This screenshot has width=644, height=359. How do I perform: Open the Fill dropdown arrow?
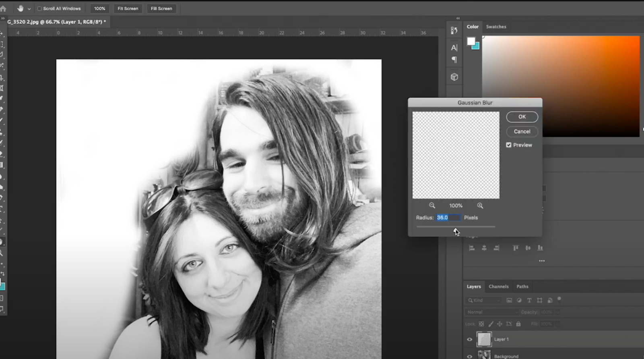(x=557, y=324)
